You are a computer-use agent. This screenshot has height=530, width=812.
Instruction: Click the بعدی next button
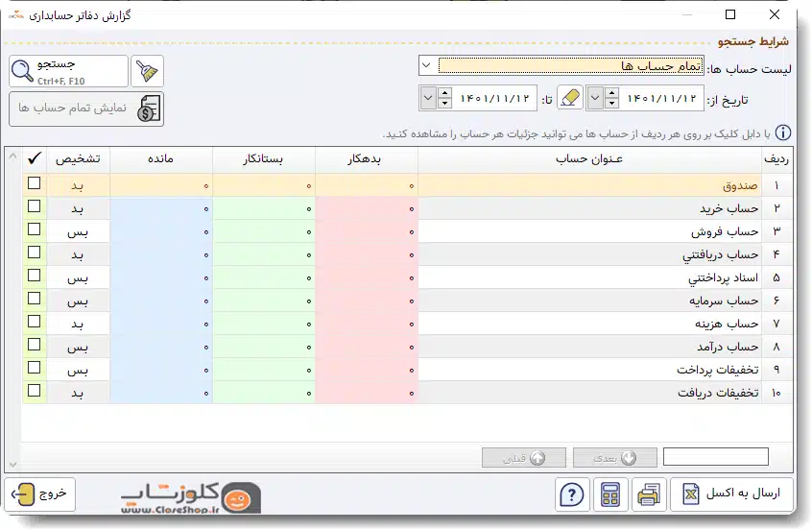[614, 458]
